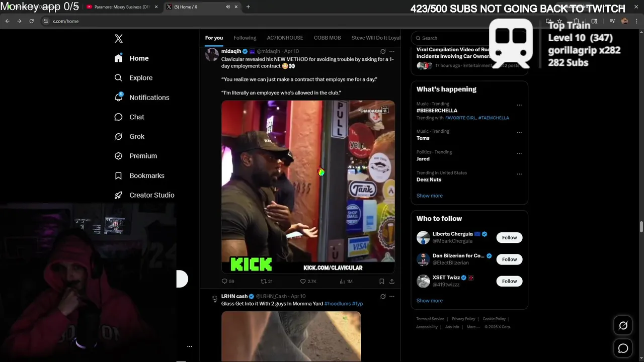Open Terms of Service link
The width and height of the screenshot is (644, 362).
pos(430,319)
